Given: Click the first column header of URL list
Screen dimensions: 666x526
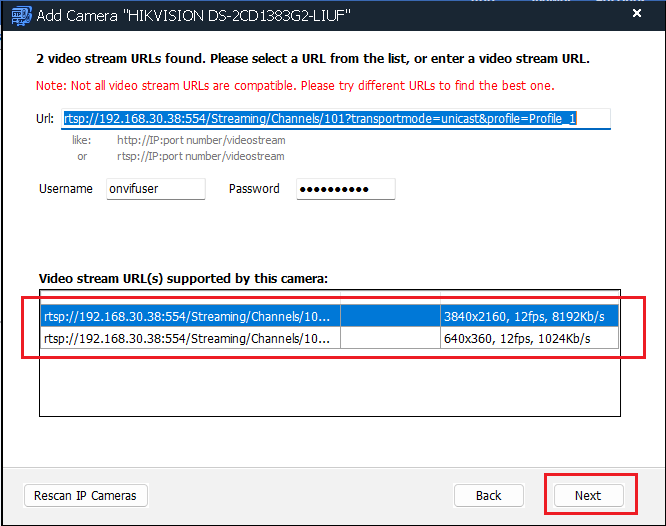Looking at the screenshot, I should click(190, 297).
